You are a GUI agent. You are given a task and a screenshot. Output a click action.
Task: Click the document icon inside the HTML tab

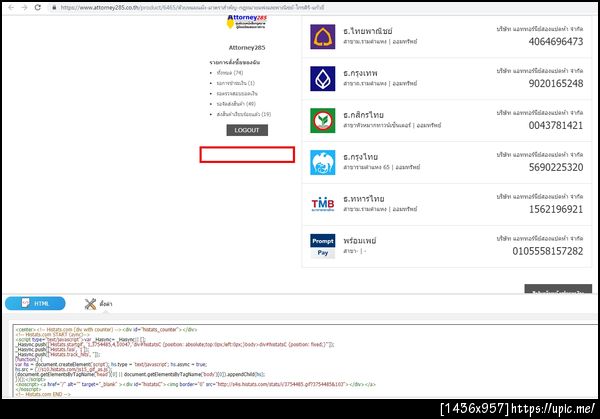coord(25,303)
